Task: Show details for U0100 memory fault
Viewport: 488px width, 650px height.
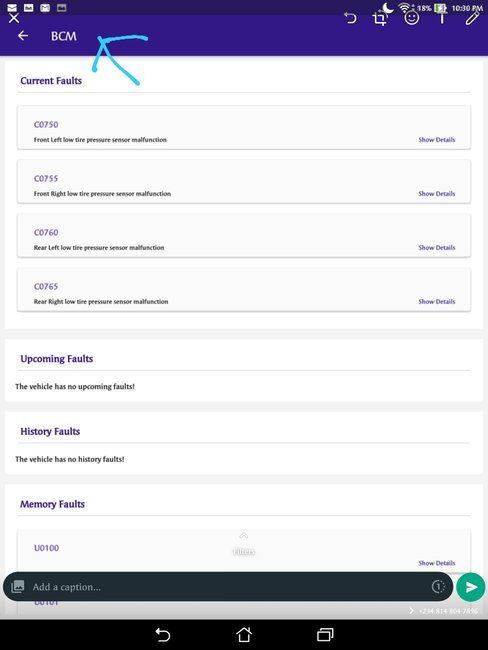Action: (437, 563)
